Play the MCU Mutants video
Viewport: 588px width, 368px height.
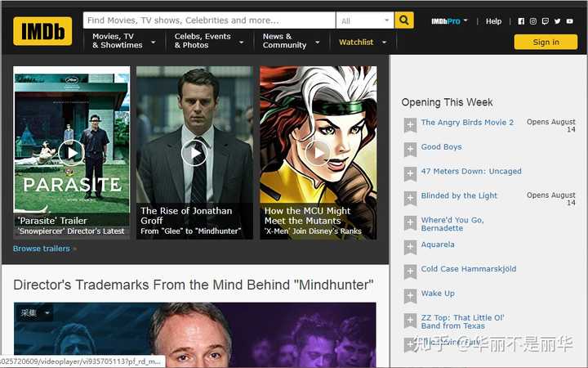point(318,153)
